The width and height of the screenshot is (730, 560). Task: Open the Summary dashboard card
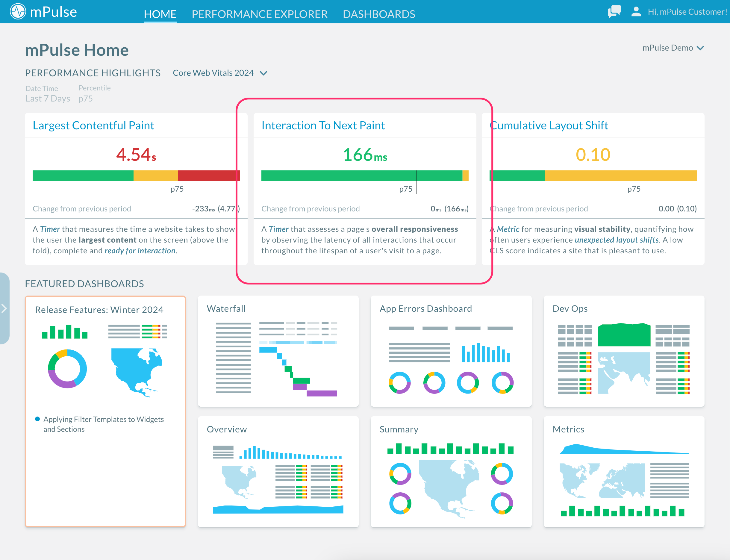point(451,472)
